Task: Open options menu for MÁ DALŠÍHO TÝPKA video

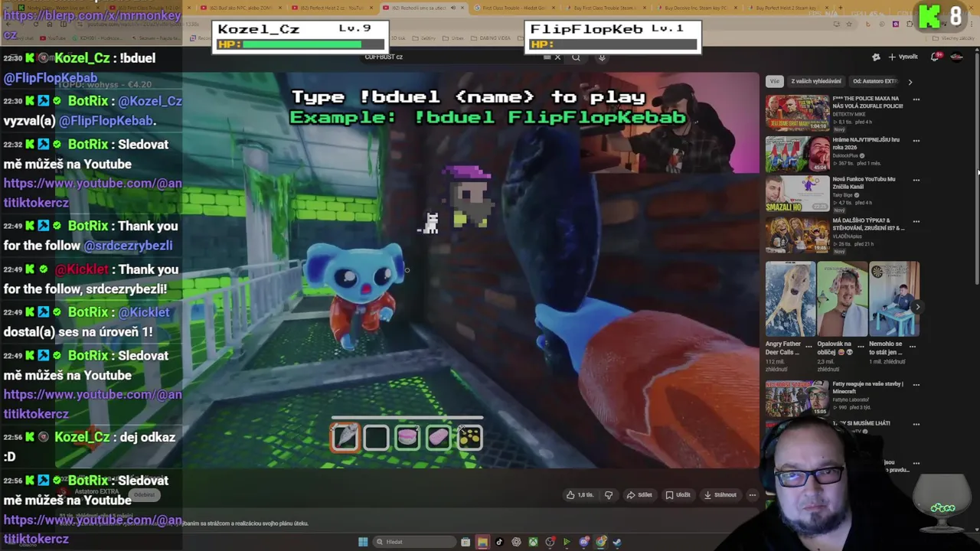Action: pyautogui.click(x=916, y=222)
